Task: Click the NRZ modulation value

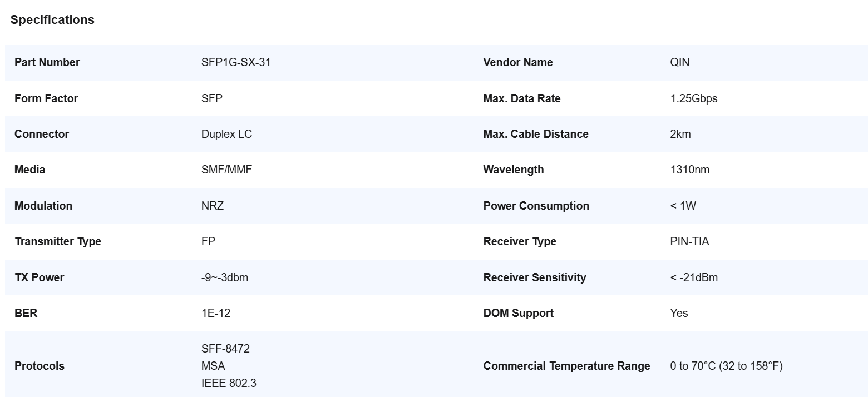Action: (213, 206)
